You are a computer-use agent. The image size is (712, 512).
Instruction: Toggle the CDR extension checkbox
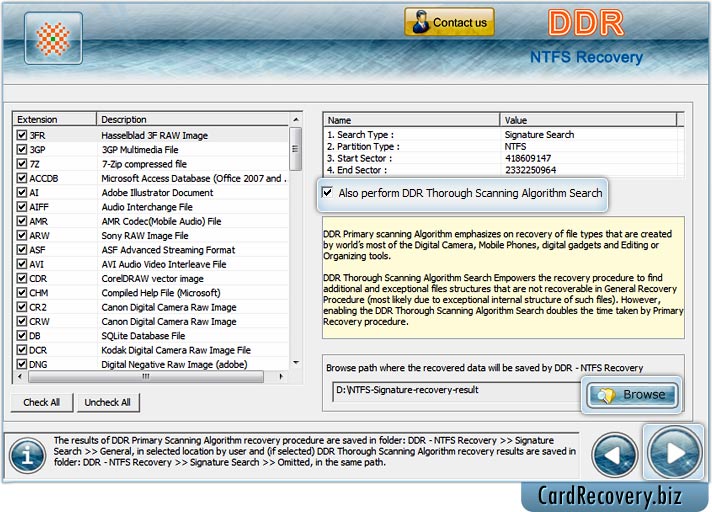(21, 278)
